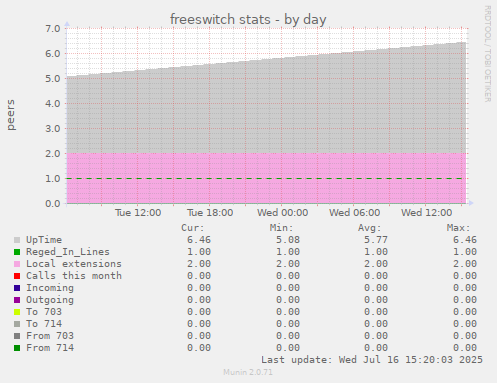Click the 0.0 y-axis label
497x383 pixels.
coord(53,204)
